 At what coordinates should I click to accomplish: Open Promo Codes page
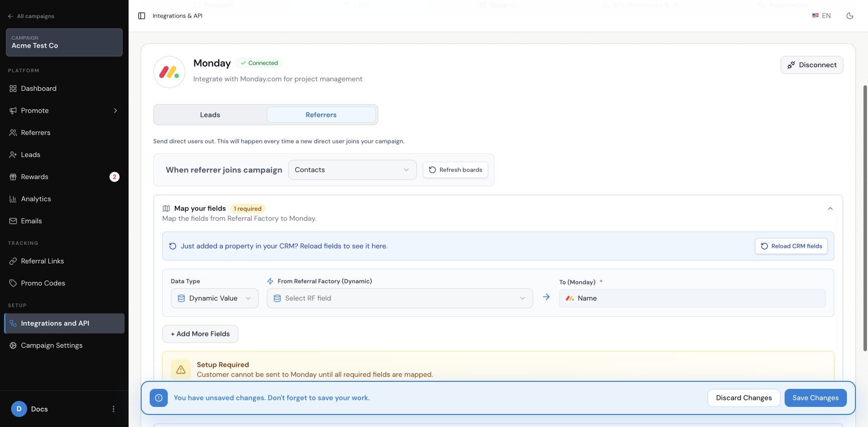[64, 283]
